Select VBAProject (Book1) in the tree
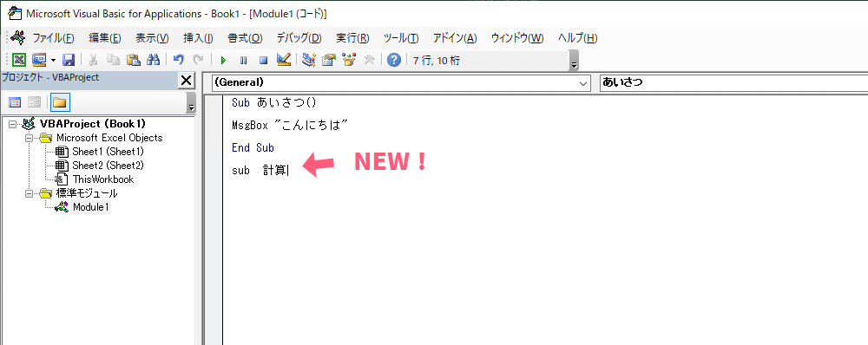The height and width of the screenshot is (345, 868). [93, 124]
